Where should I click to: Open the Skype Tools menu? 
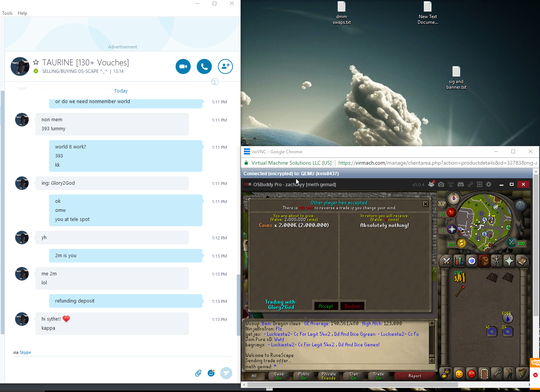click(x=7, y=13)
